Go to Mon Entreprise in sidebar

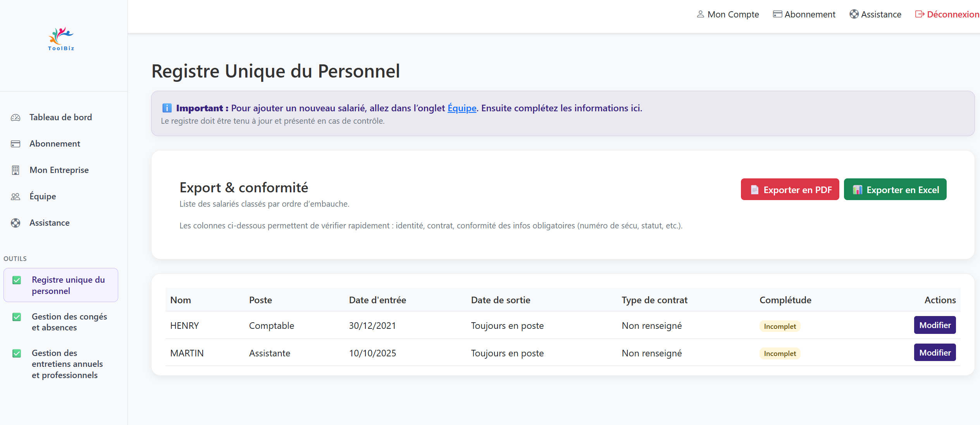[x=59, y=170]
